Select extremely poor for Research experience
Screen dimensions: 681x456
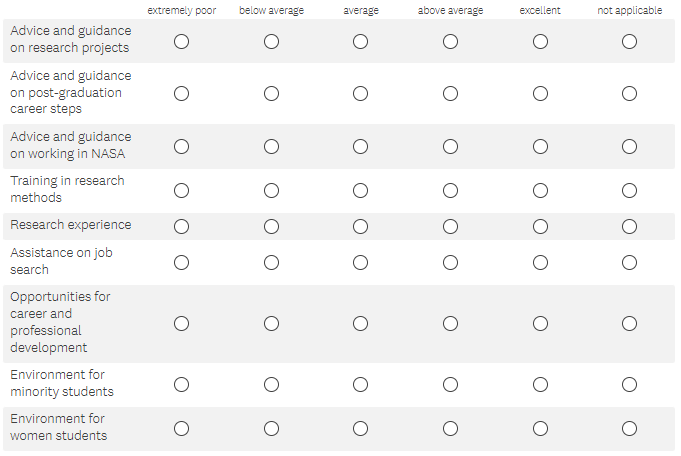pyautogui.click(x=181, y=226)
